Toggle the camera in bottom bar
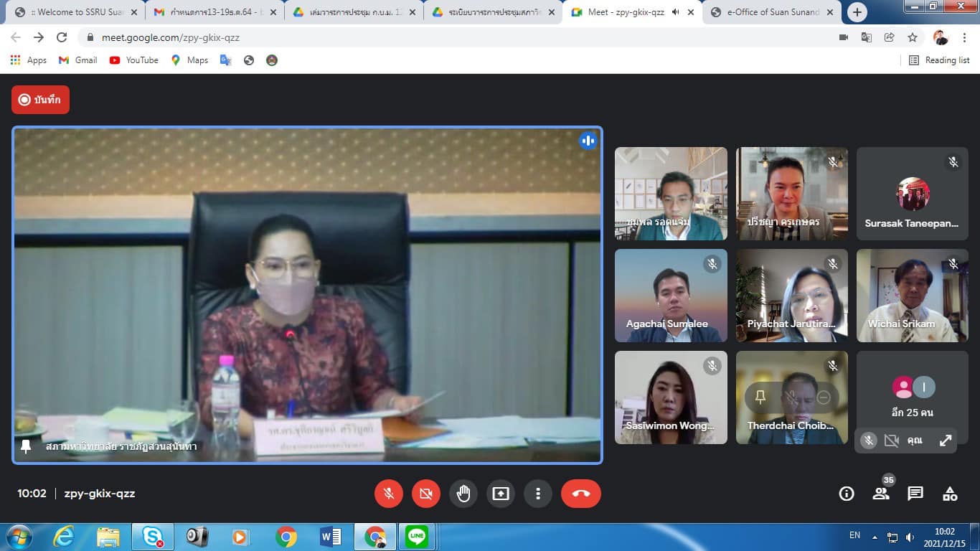980x551 pixels. pos(426,494)
